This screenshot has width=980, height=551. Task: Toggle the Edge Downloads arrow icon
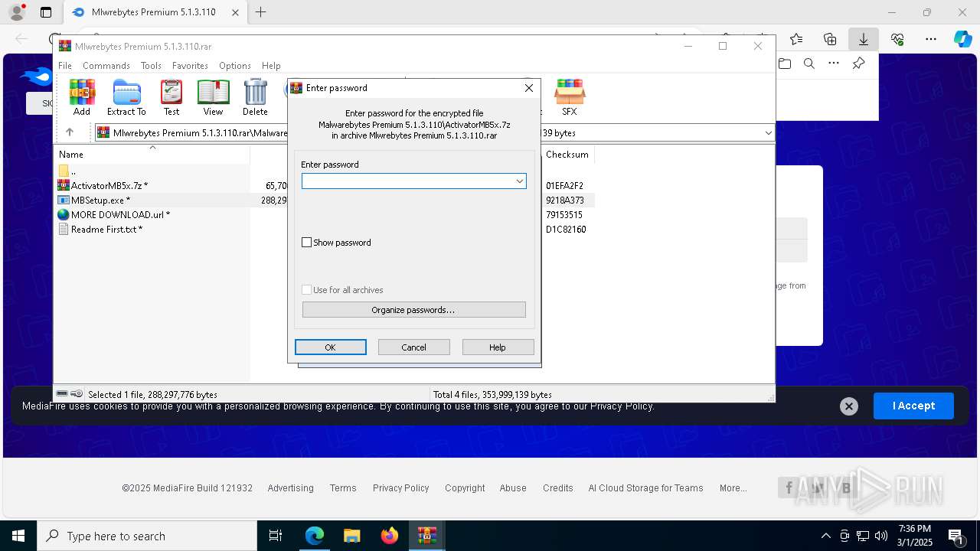[x=864, y=39]
